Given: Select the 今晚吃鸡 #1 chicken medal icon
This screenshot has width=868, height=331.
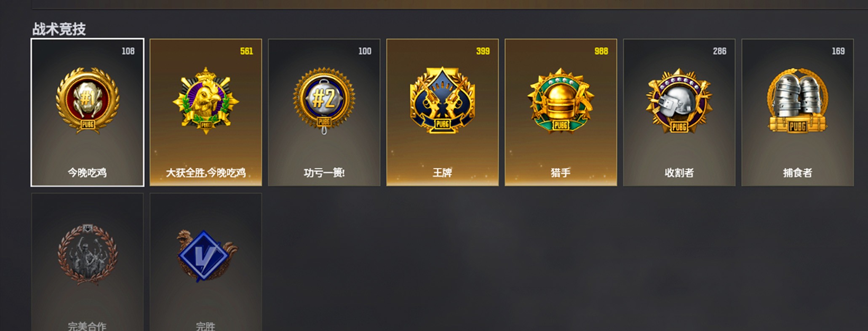Looking at the screenshot, I should tap(87, 101).
